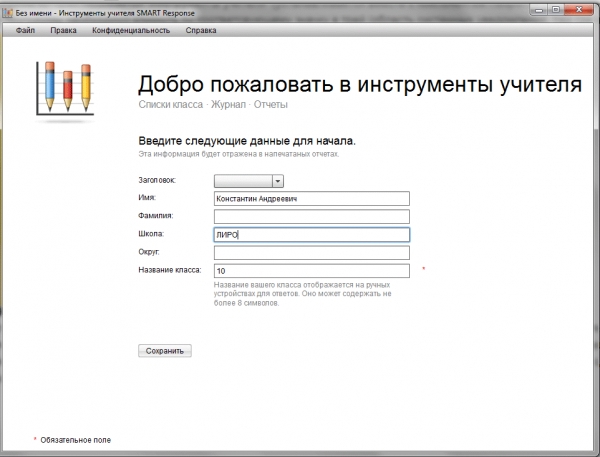Click the Название класса field with 10
Image resolution: width=600 pixels, height=457 pixels.
[312, 271]
